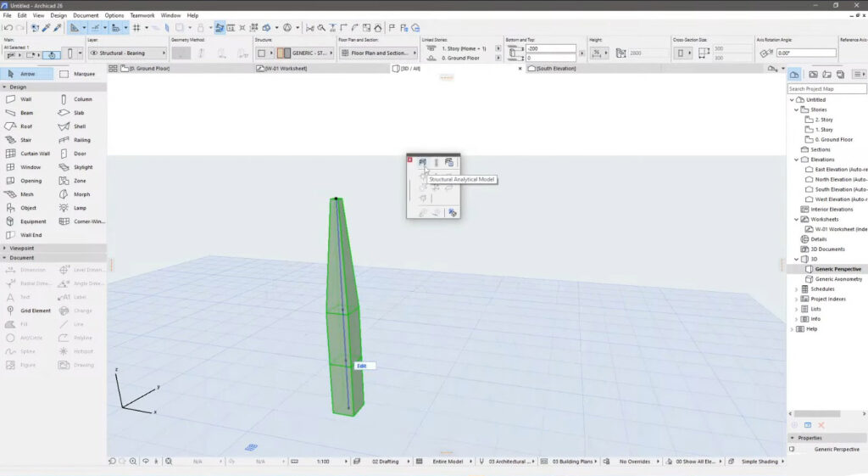868x476 pixels.
Task: Expand the Schedules tree node
Action: click(x=797, y=289)
